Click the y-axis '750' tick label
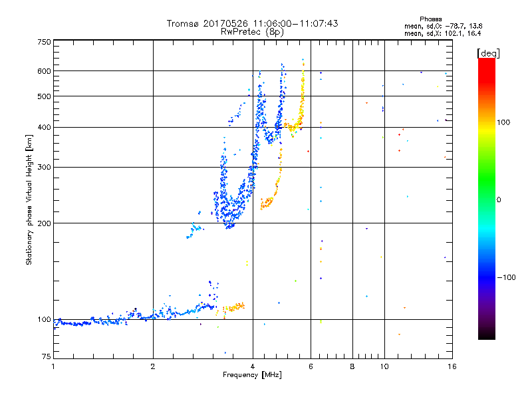532x399 pixels. tap(44, 42)
